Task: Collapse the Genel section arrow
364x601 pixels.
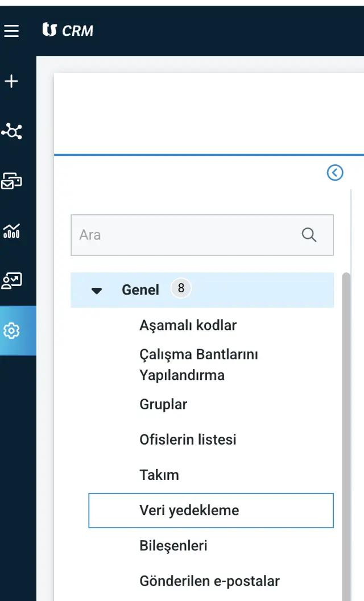Action: tap(97, 291)
